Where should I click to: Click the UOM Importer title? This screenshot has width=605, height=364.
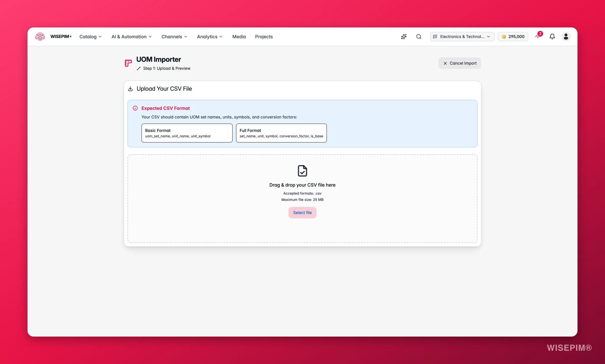coord(159,59)
